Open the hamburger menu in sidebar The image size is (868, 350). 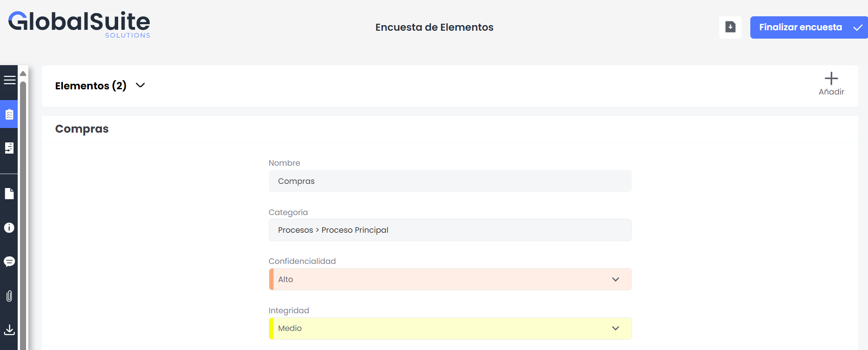pos(9,80)
